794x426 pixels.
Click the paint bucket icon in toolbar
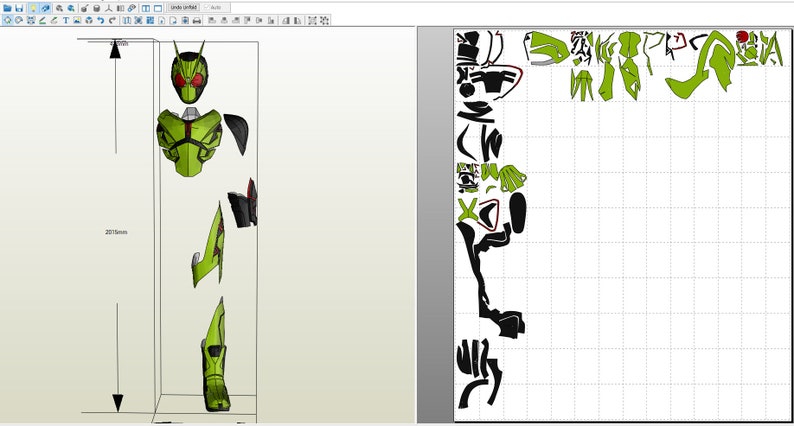click(x=84, y=8)
